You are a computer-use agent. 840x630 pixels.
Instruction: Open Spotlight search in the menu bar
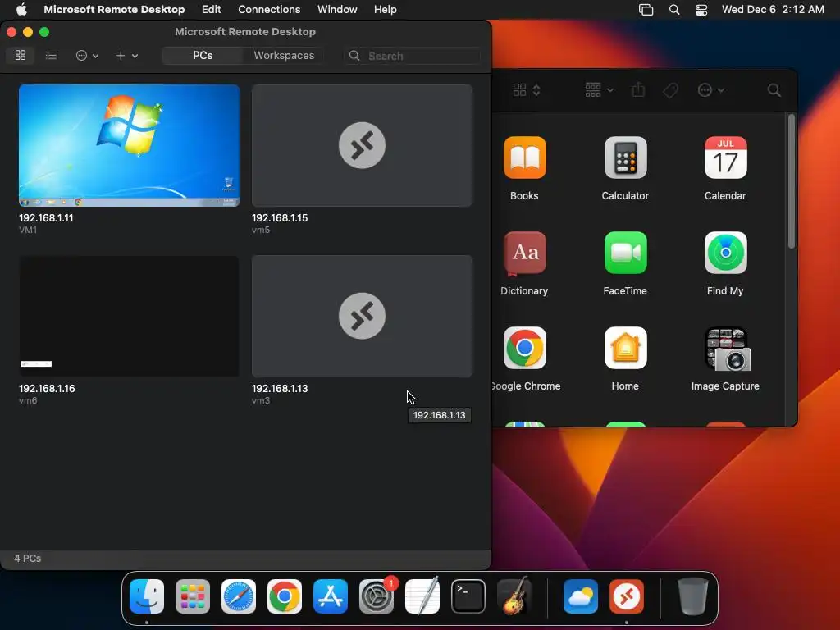[x=674, y=10]
